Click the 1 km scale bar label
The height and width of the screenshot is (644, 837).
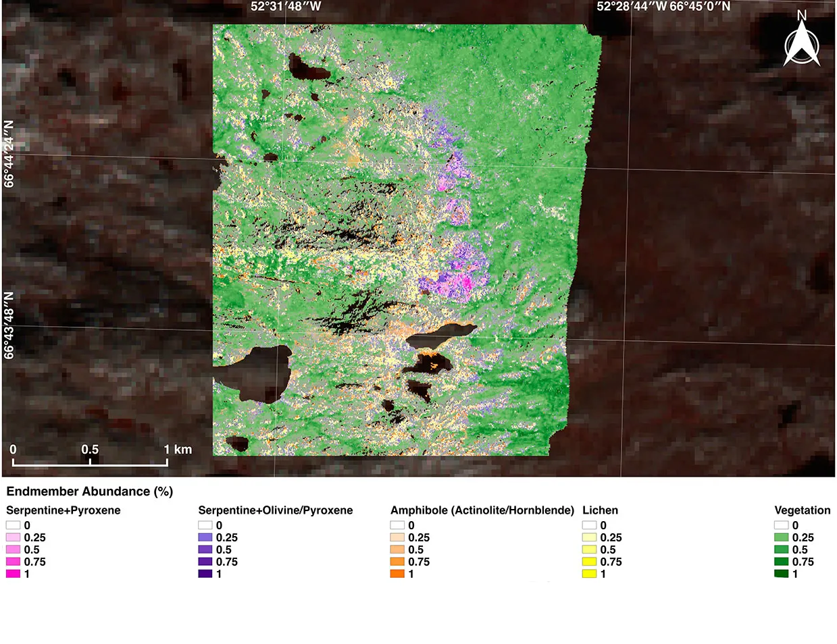pos(178,450)
